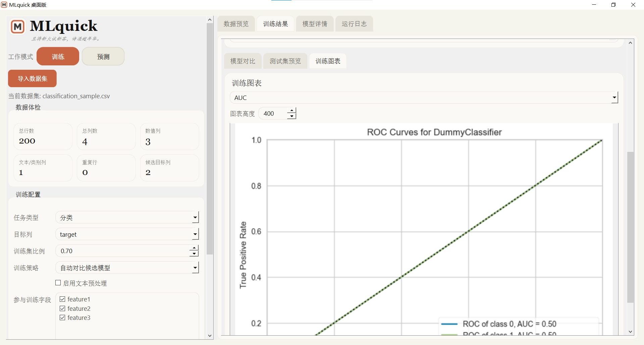Switch work mode to 预测
The image size is (644, 345).
point(103,56)
